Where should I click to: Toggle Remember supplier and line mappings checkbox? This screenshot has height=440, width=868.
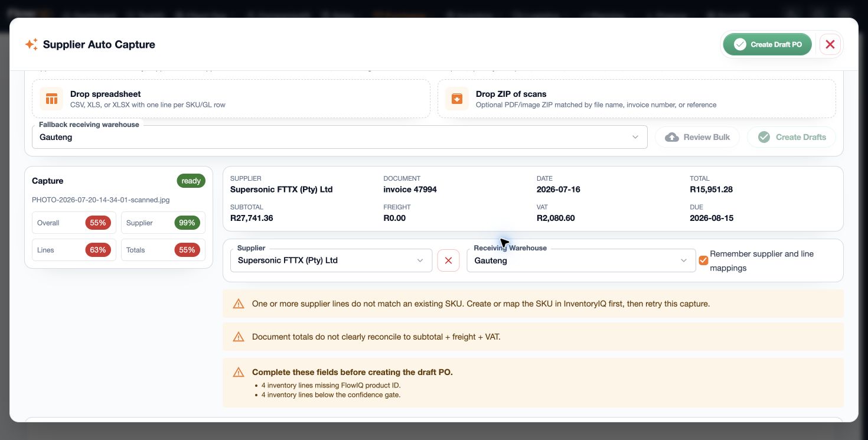coord(703,260)
